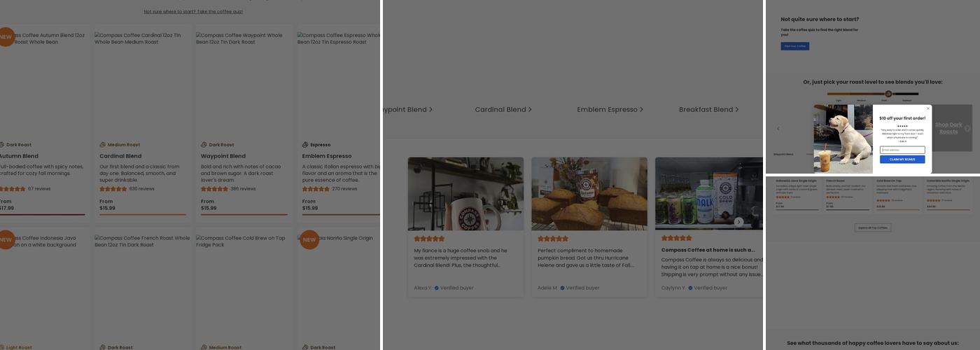
Task: Click the NEW badge on Nariño Single Origin
Action: (309, 239)
